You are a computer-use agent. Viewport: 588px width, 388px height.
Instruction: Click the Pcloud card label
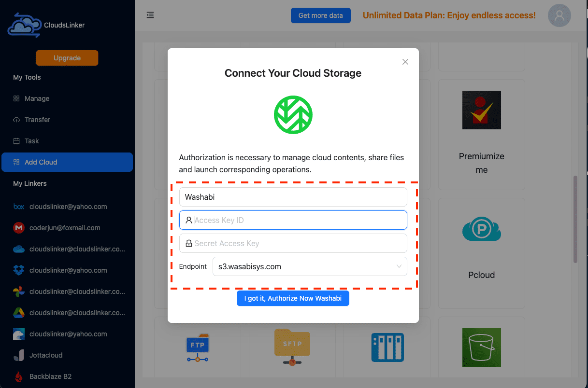click(482, 275)
